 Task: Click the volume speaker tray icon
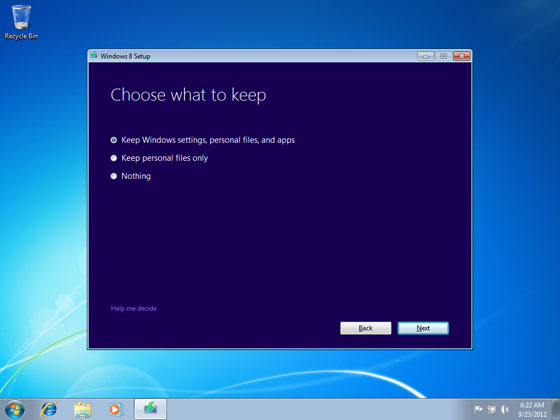[x=505, y=409]
